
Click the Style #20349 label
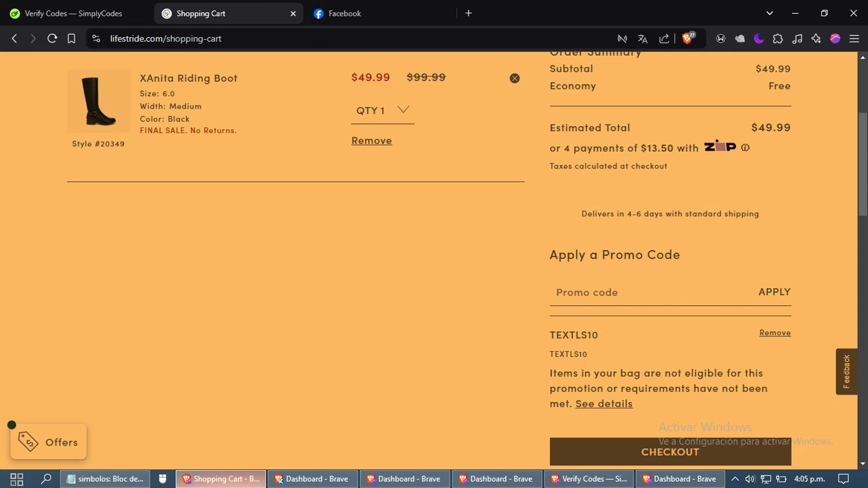point(98,144)
